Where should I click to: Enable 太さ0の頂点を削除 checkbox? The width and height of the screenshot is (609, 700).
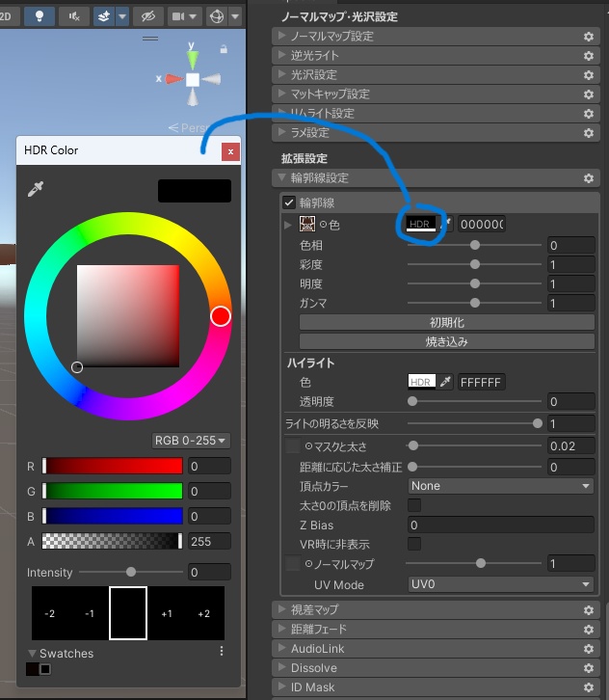click(x=414, y=505)
